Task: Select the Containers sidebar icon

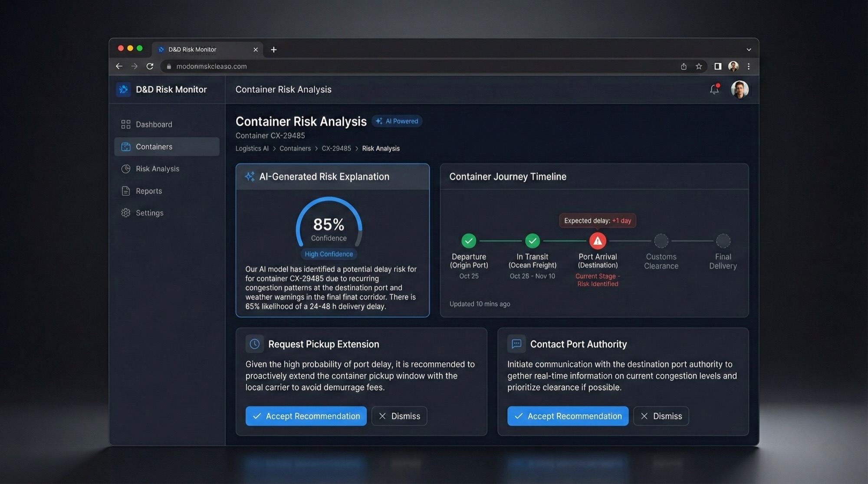Action: coord(125,147)
